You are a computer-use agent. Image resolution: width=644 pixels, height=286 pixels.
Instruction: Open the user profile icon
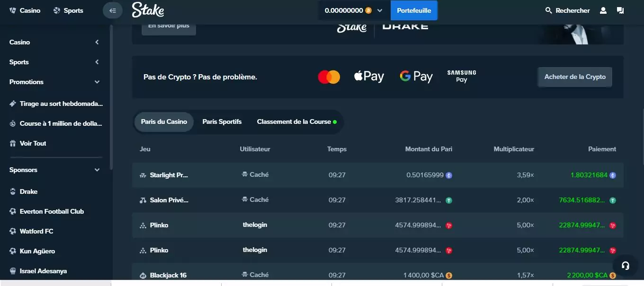(603, 10)
